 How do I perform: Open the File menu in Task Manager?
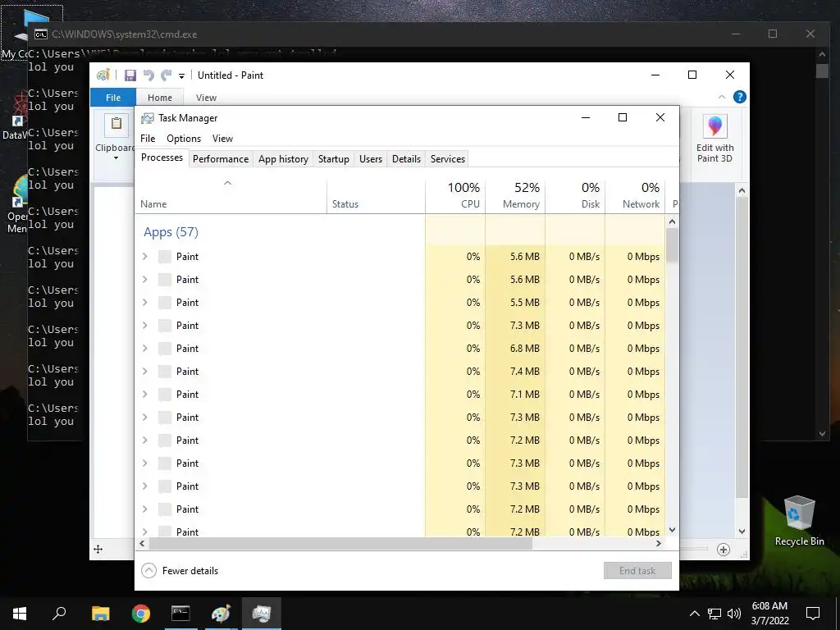tap(148, 138)
